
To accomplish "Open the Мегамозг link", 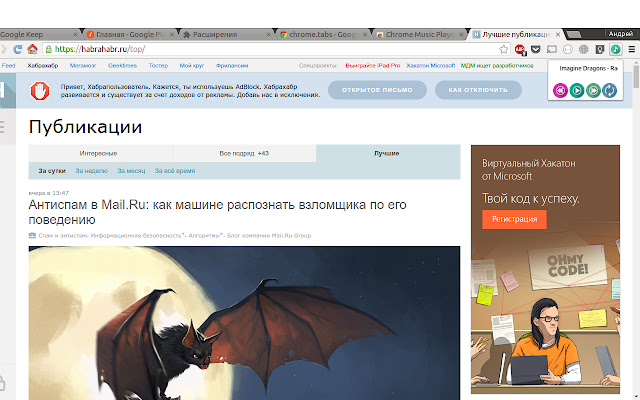I will [x=82, y=65].
